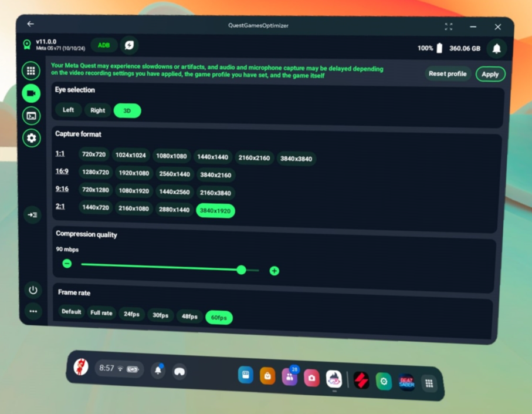The width and height of the screenshot is (532, 414).
Task: Open the video capture settings sidebar icon
Action: click(x=31, y=93)
